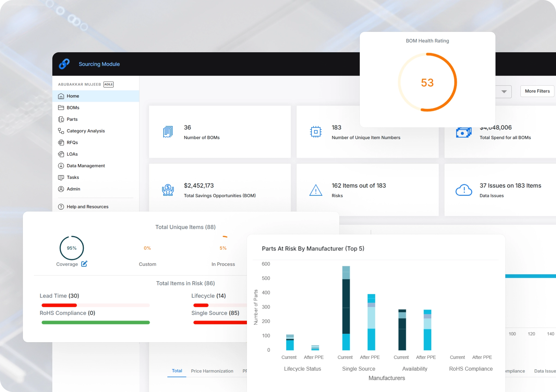Click the Number of BOMs document icon
Image resolution: width=556 pixels, height=392 pixels.
coord(168,132)
